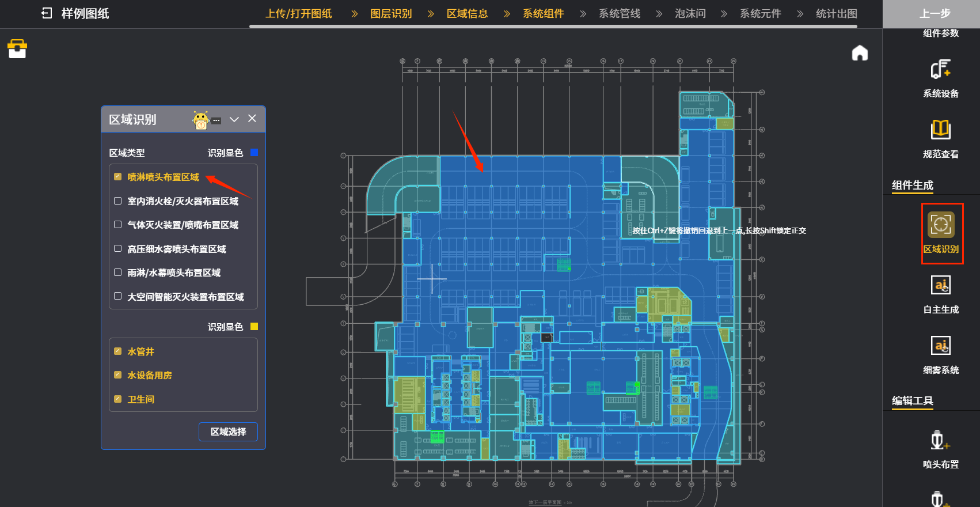The image size is (980, 507).
Task: Click the home view icon
Action: pyautogui.click(x=860, y=53)
